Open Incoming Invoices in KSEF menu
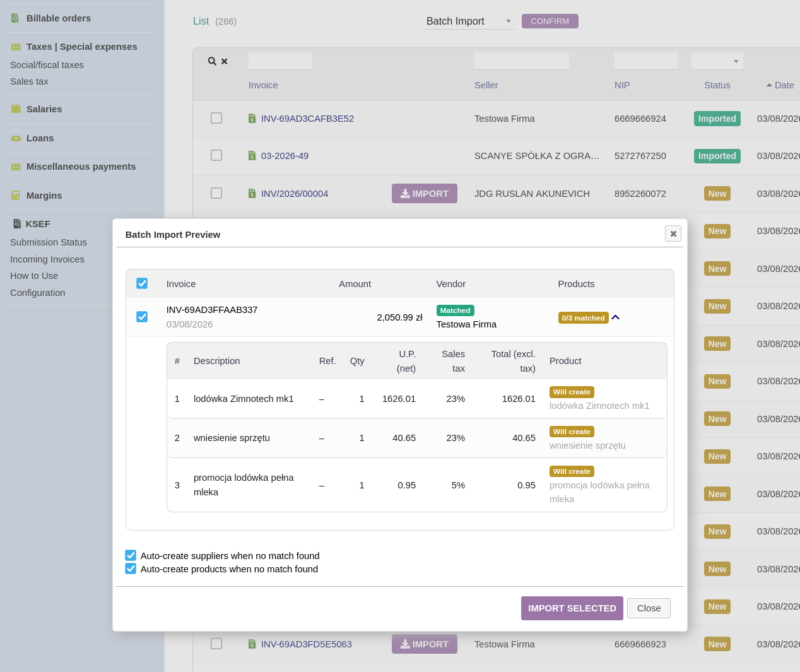The image size is (800, 672). coord(47,259)
